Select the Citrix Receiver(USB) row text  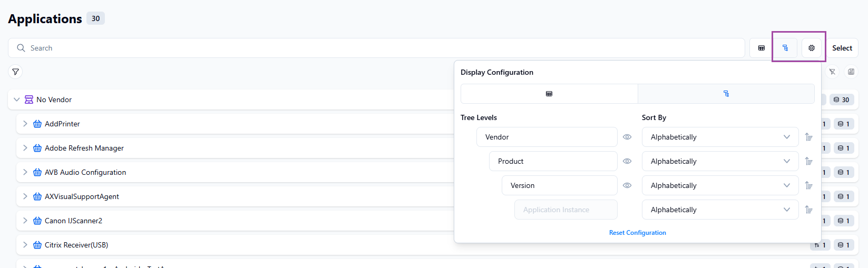pos(76,245)
